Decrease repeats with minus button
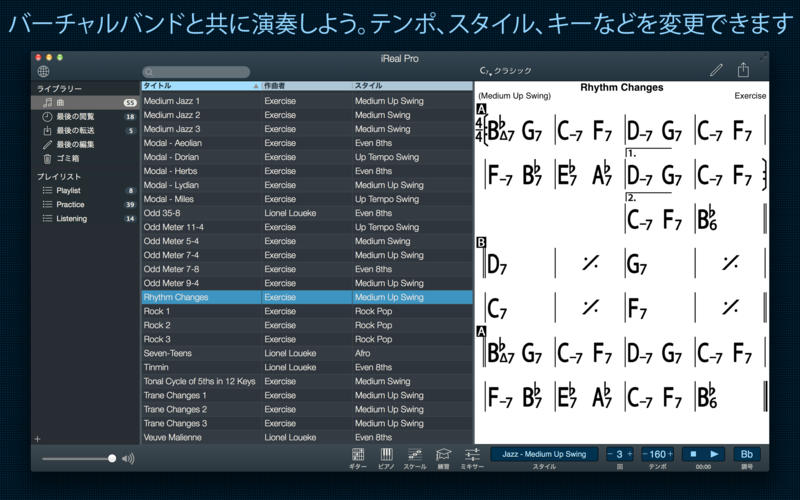Image resolution: width=800 pixels, height=500 pixels. click(x=610, y=454)
